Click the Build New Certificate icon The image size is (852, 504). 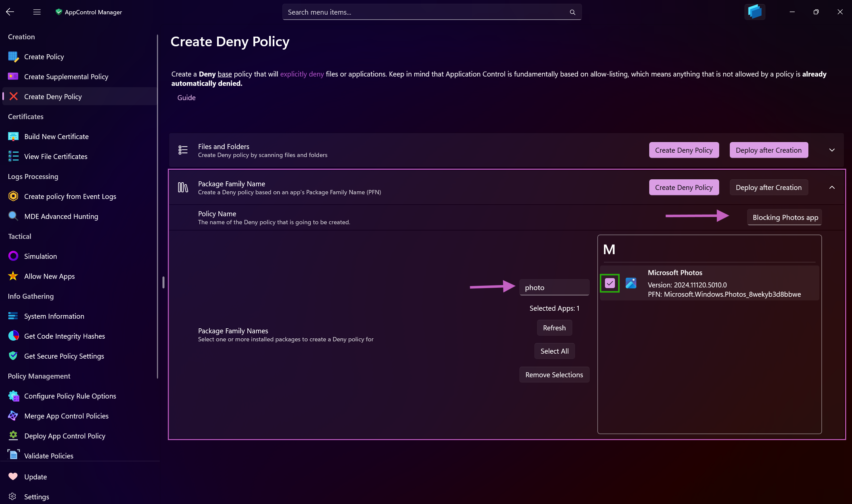[x=13, y=136]
